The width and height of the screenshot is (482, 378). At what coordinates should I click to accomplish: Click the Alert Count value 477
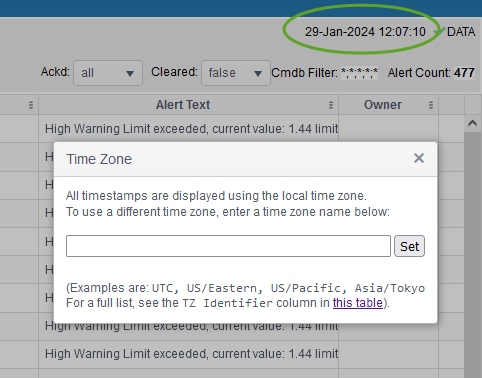pyautogui.click(x=464, y=73)
